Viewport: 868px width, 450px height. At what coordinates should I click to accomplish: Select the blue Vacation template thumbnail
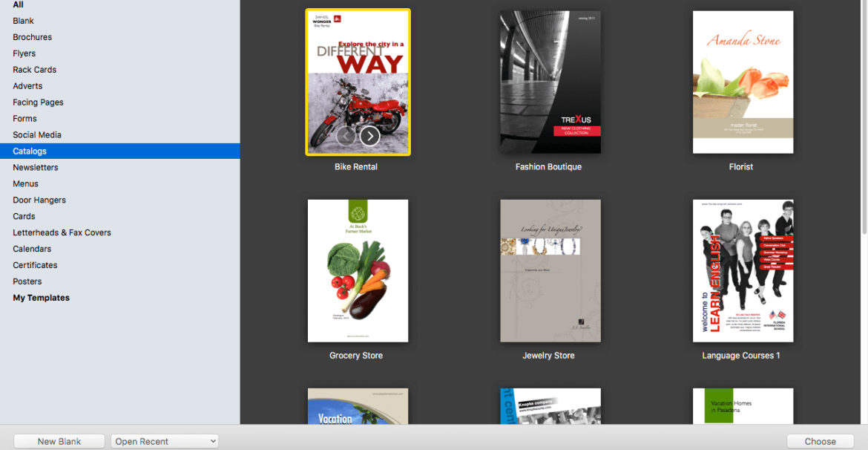pyautogui.click(x=358, y=406)
